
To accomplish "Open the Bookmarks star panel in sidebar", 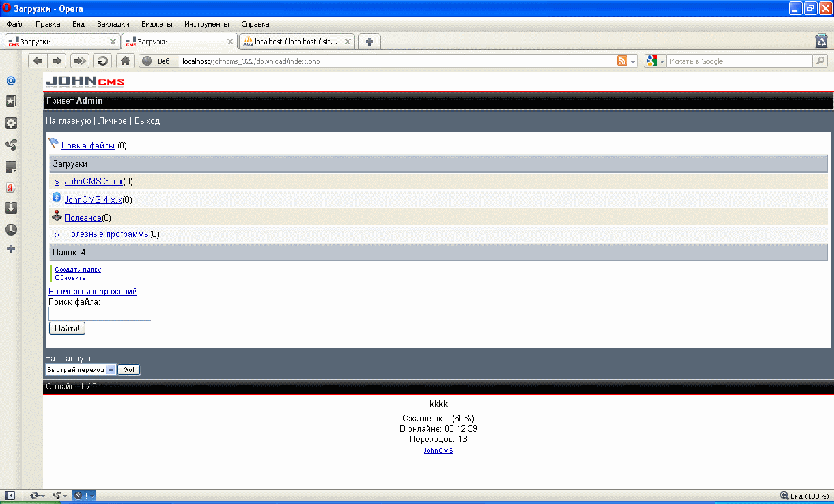I will tap(10, 102).
